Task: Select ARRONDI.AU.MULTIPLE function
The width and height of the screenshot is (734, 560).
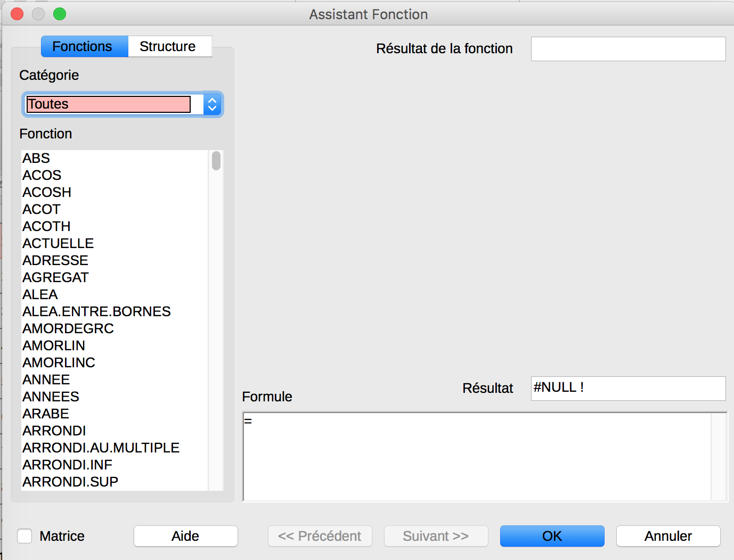Action: coord(115,448)
